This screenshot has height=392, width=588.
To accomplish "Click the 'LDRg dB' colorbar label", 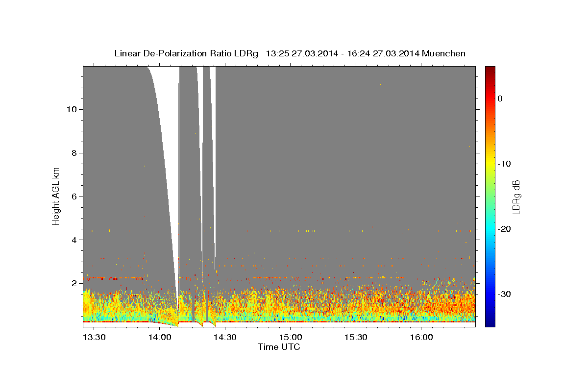I will (x=516, y=197).
